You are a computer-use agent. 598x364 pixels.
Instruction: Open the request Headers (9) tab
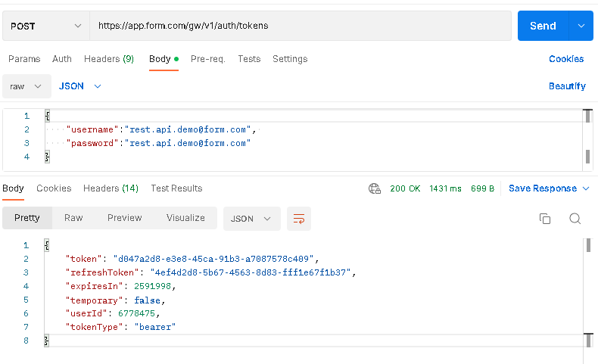[108, 59]
